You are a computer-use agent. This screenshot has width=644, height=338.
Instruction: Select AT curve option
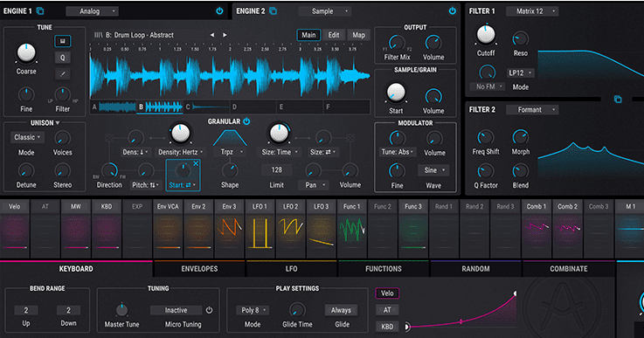tap(387, 310)
